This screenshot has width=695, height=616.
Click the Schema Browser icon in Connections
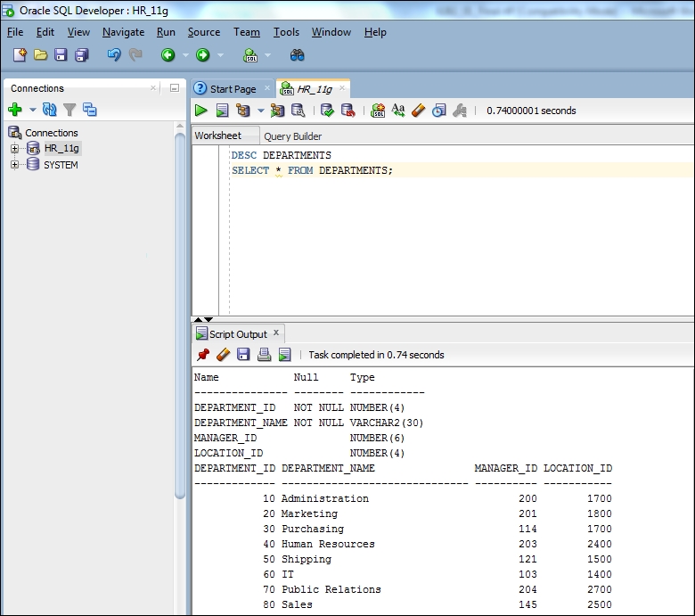pyautogui.click(x=89, y=110)
